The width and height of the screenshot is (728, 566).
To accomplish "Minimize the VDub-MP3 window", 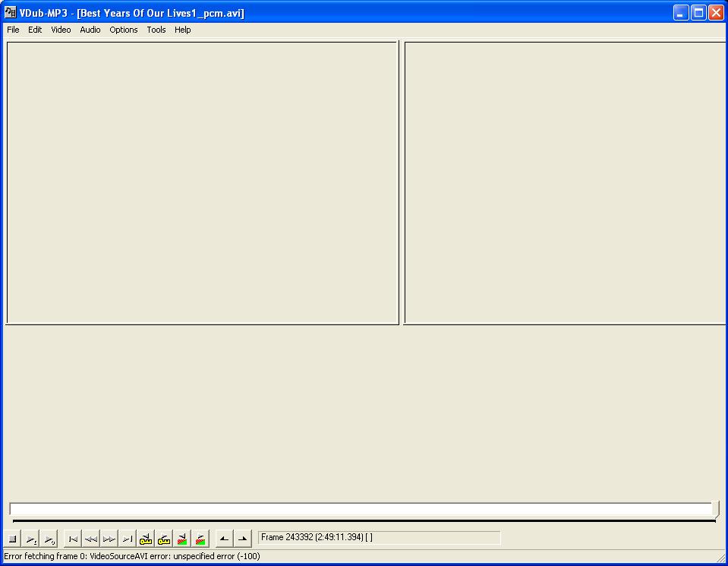I will [x=681, y=13].
